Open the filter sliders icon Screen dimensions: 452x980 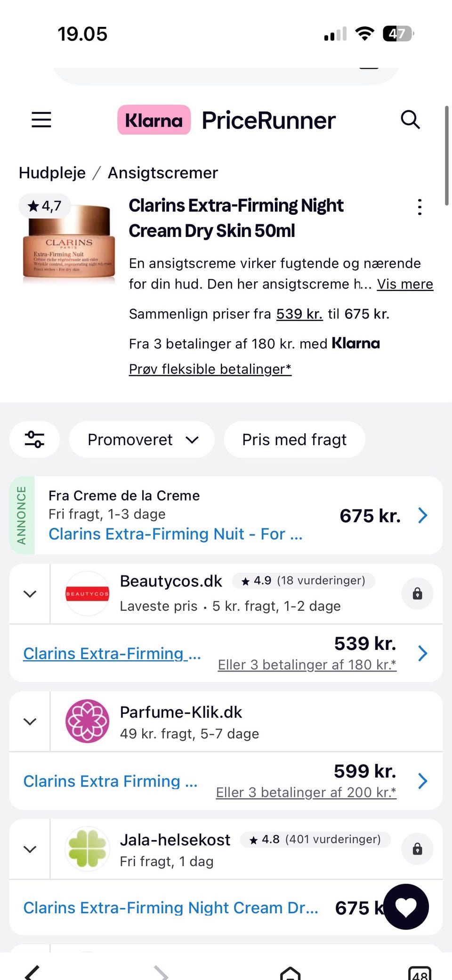point(34,439)
